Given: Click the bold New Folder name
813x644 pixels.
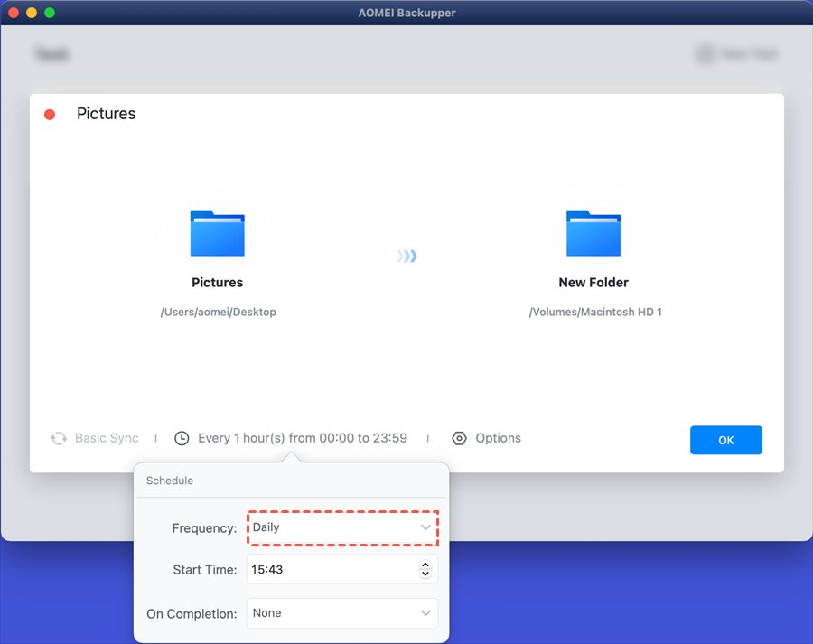Looking at the screenshot, I should tap(593, 283).
